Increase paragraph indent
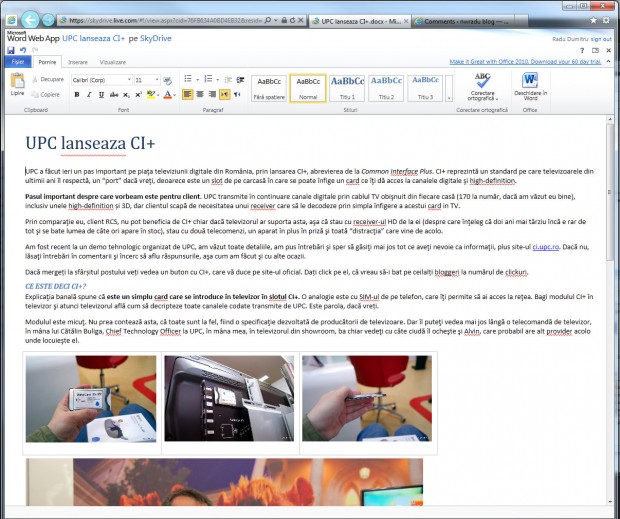This screenshot has width=620, height=519. click(240, 79)
